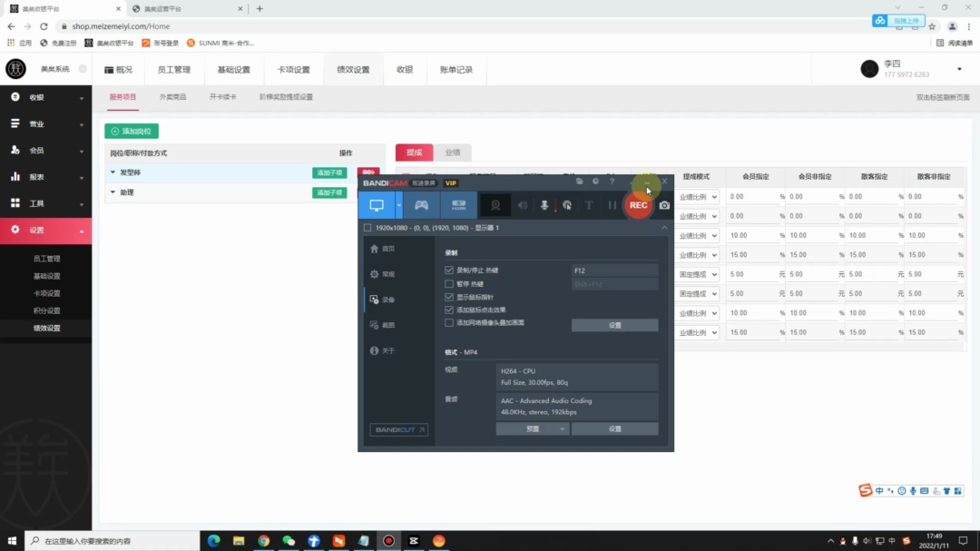
Task: Uncheck the 显示鼠标指针 checkbox
Action: click(x=449, y=297)
